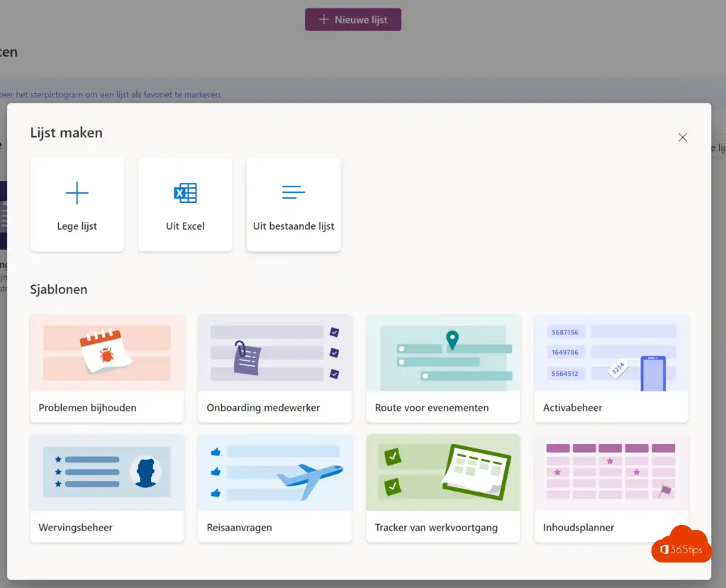726x588 pixels.
Task: Choose the Route voor evenementen map pin image
Action: pyautogui.click(x=443, y=353)
